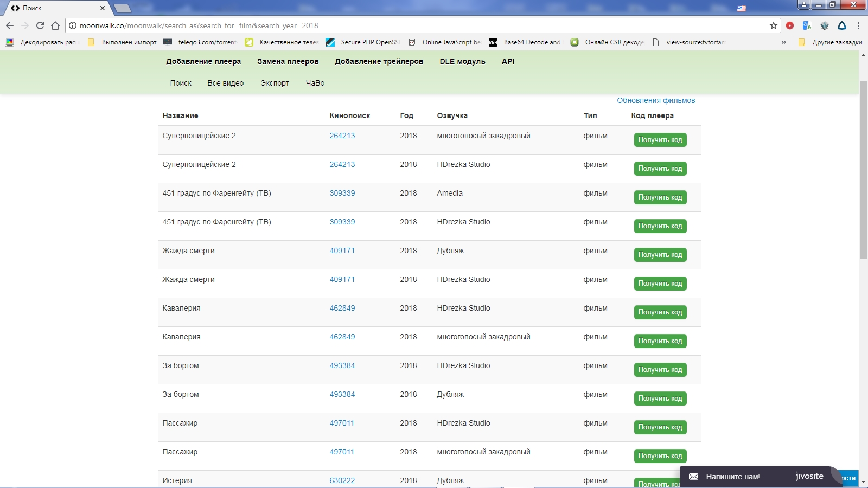Open Добавление трейлеров in the navigation
This screenshot has width=868, height=488.
379,61
